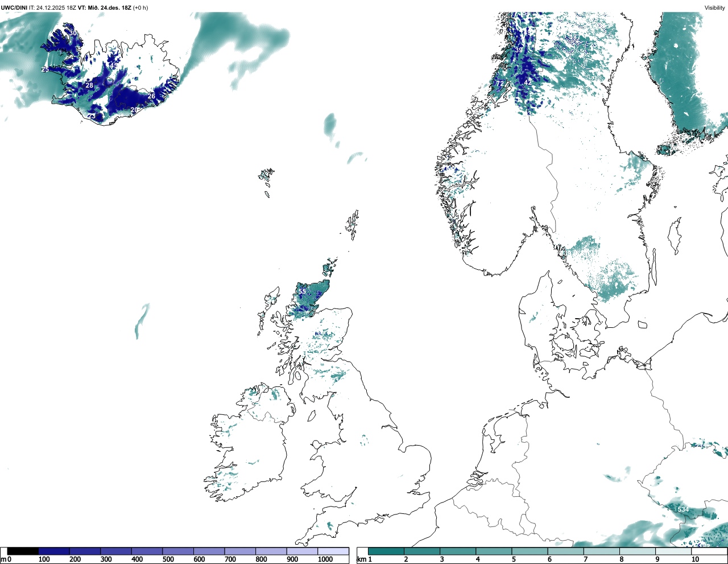Screen dimensions: 728x564
Task: Click the '42' value over the Scandinavian mountains
Action: [x=527, y=83]
